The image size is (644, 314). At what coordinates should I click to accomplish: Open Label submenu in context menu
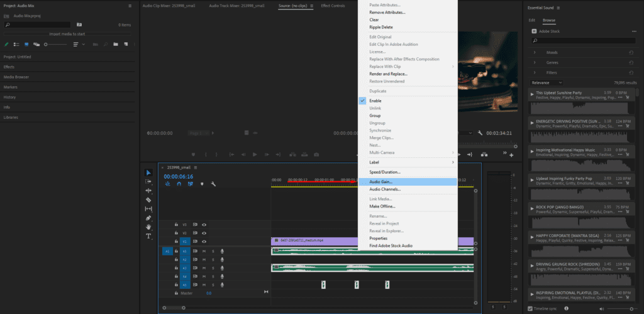coord(408,162)
